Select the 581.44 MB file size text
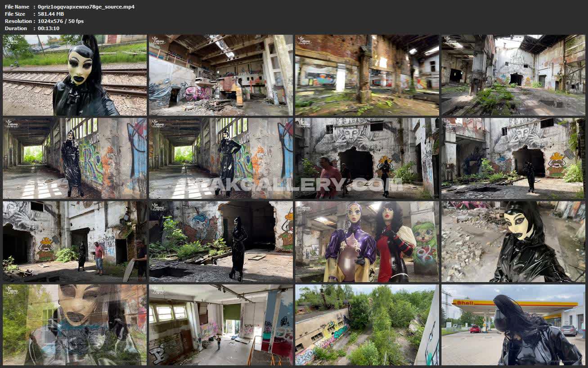 click(x=51, y=14)
